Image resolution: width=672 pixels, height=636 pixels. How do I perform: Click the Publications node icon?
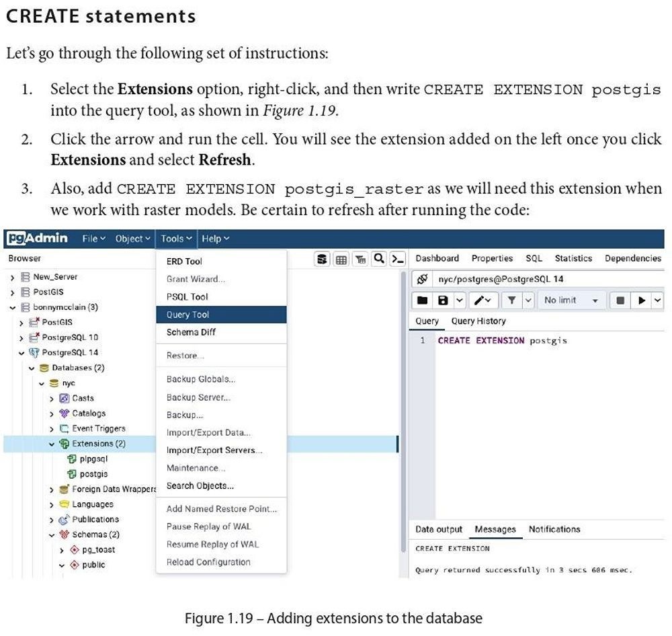click(64, 519)
